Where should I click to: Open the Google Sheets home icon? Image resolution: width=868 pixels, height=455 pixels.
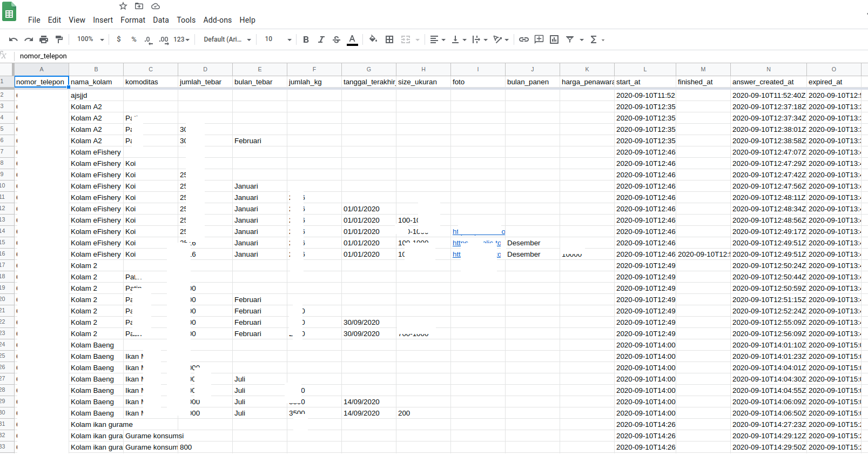(x=9, y=11)
